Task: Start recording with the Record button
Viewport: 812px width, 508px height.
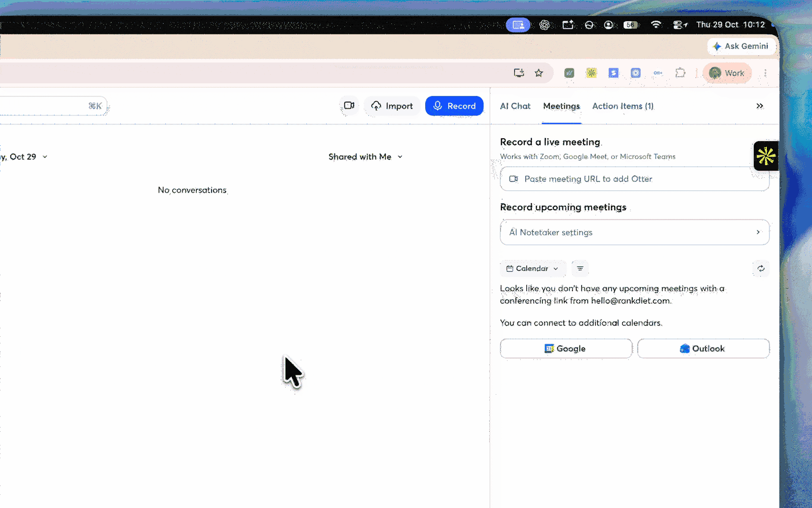Action: 454,106
